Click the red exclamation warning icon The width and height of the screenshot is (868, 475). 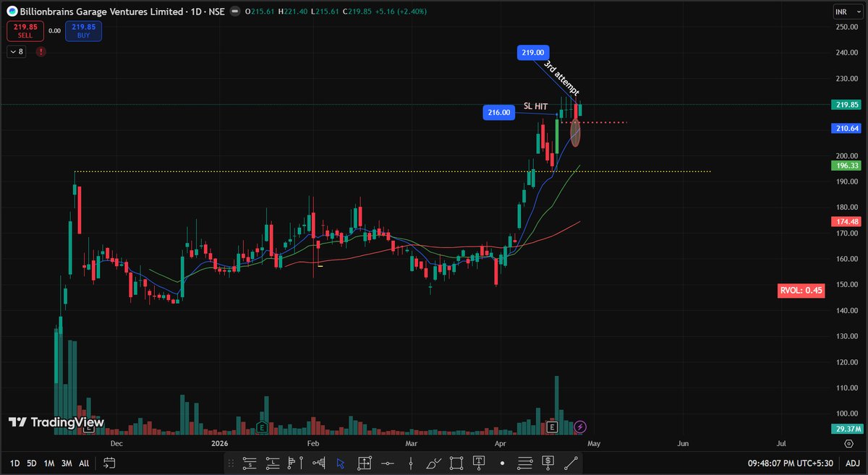tap(41, 51)
